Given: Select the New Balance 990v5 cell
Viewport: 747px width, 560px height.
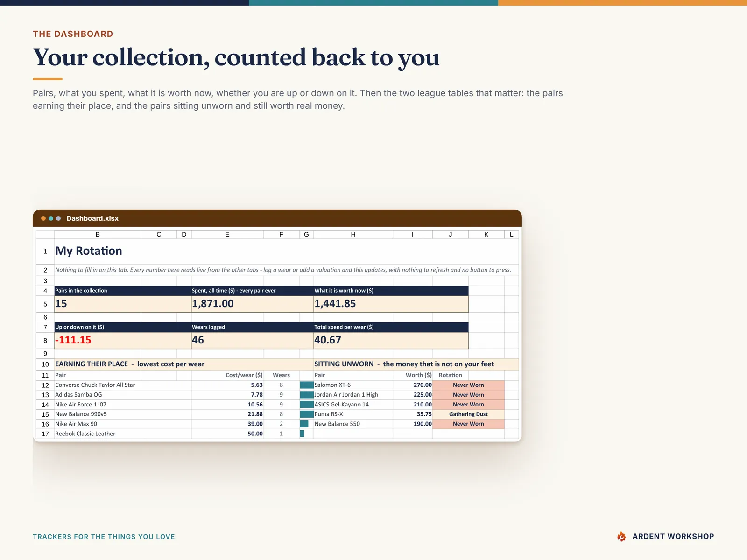Looking at the screenshot, I should click(x=123, y=414).
